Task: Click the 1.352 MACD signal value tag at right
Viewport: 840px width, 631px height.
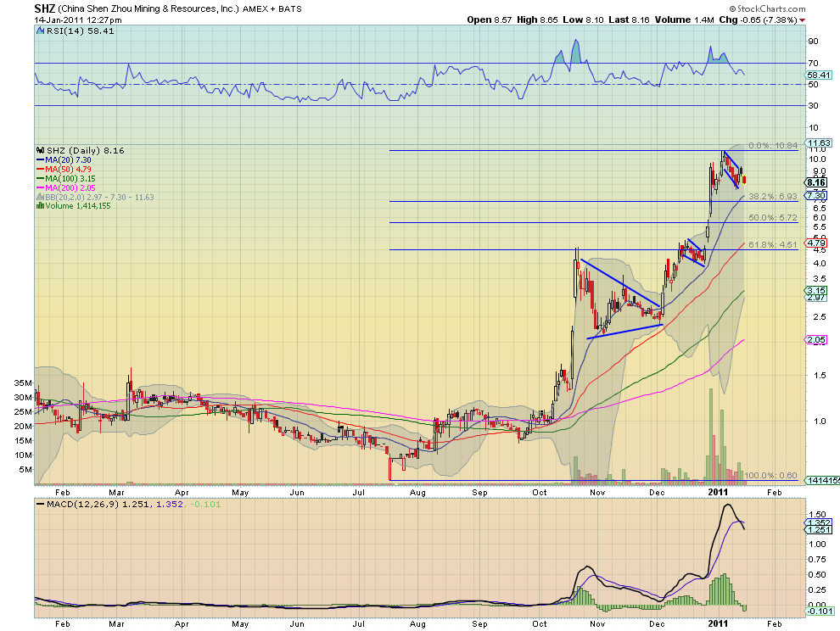Action: (819, 522)
